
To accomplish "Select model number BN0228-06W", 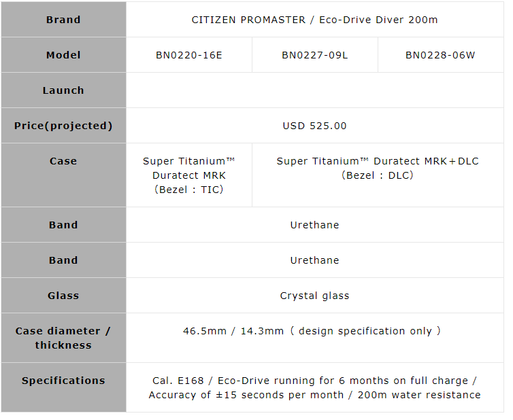I will click(x=440, y=55).
